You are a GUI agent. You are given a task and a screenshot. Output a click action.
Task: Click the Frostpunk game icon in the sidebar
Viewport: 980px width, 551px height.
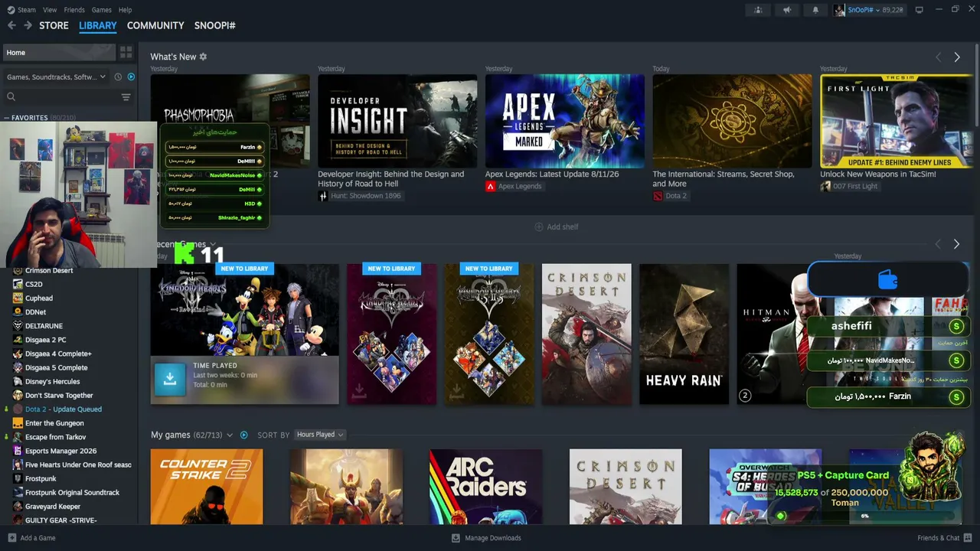click(18, 479)
